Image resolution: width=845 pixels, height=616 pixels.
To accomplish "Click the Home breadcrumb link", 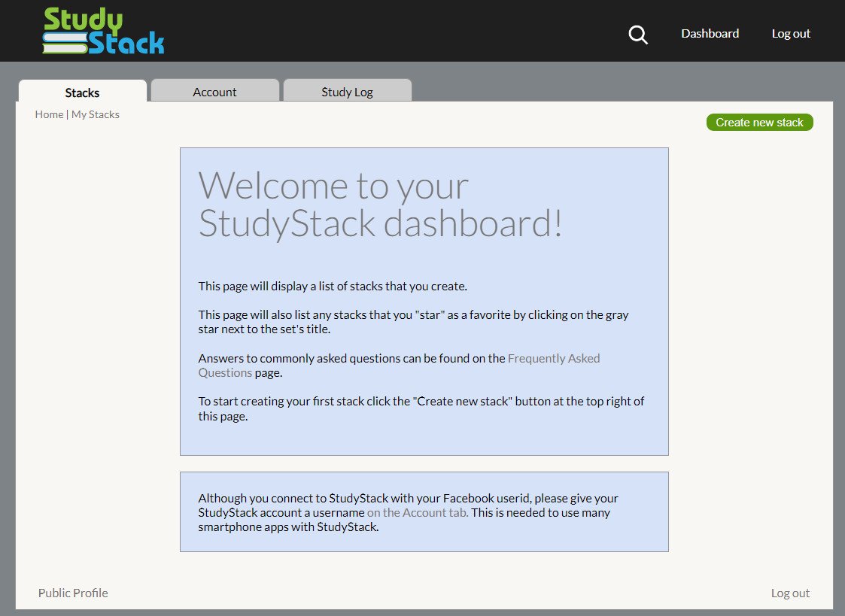I will click(x=49, y=114).
